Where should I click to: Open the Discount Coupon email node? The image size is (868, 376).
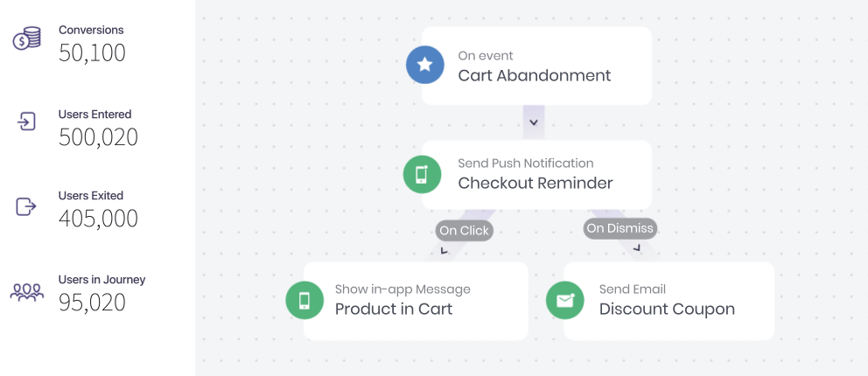pos(668,301)
